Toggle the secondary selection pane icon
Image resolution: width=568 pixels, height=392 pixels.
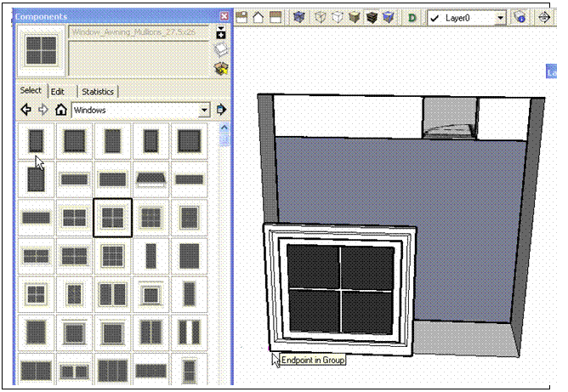[x=222, y=32]
